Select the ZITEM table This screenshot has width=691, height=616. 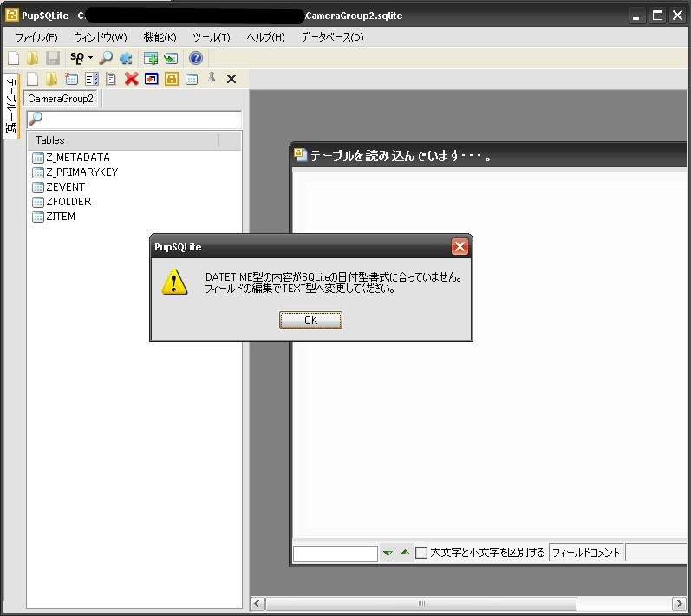pyautogui.click(x=61, y=217)
